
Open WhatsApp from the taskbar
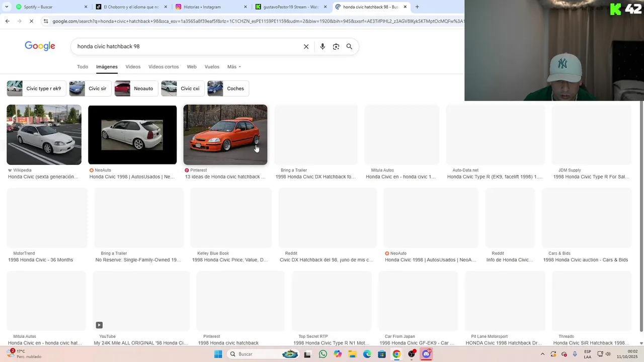pos(323,354)
